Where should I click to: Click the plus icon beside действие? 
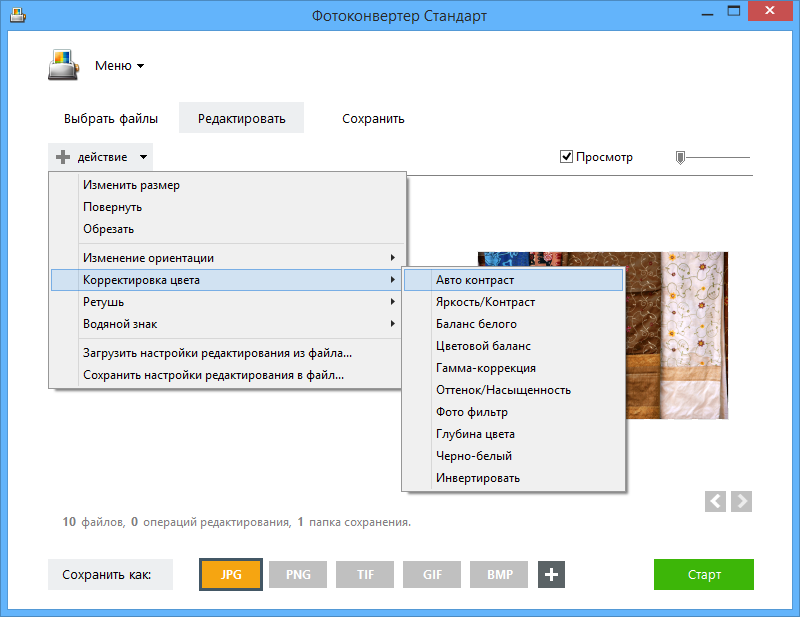click(x=63, y=157)
